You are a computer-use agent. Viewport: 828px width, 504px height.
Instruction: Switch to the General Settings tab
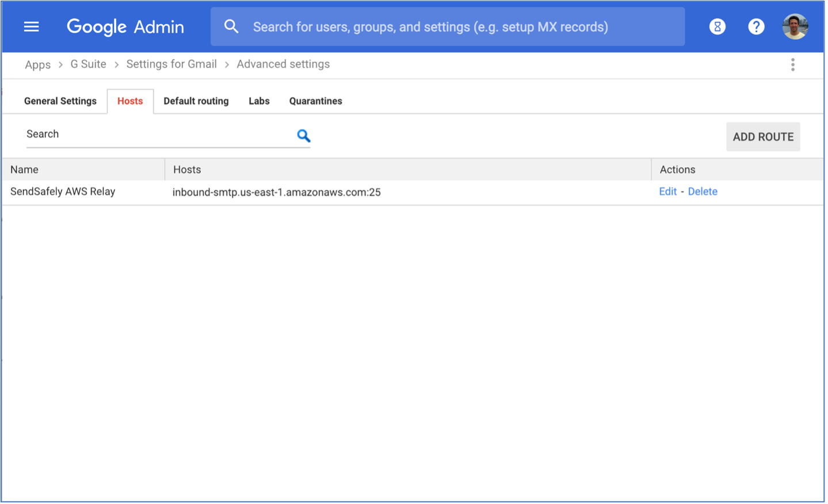click(60, 101)
